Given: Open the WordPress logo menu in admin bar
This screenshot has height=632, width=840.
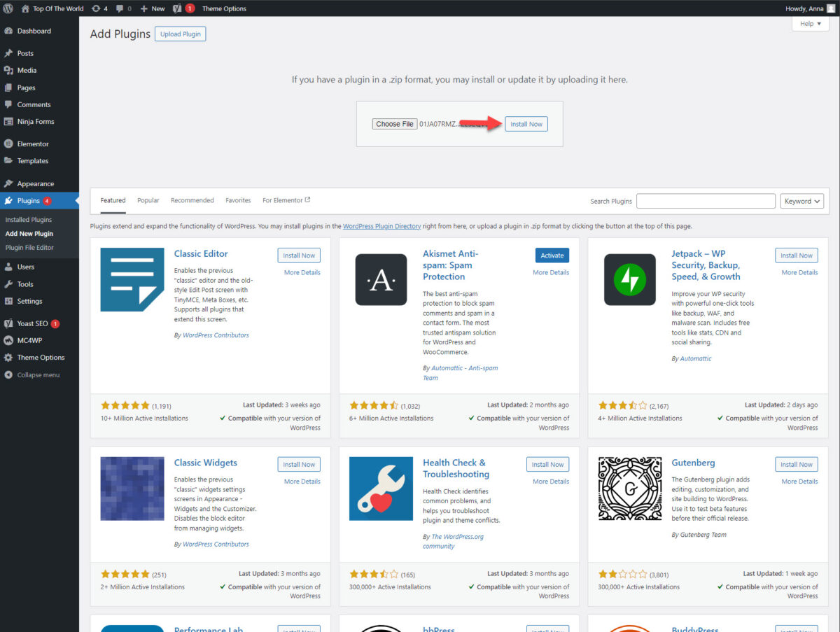Looking at the screenshot, I should pos(7,8).
